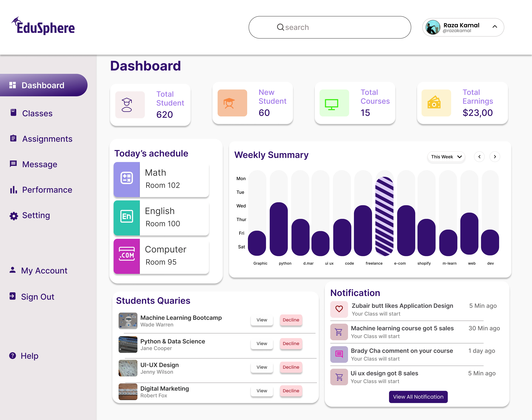532x420 pixels.
Task: Click the Weekly Summary heading
Action: (271, 155)
